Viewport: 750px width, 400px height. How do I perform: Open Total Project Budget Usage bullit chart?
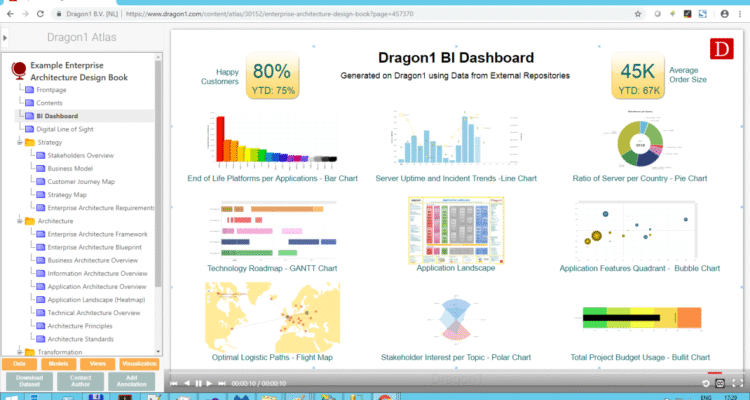tap(642, 318)
